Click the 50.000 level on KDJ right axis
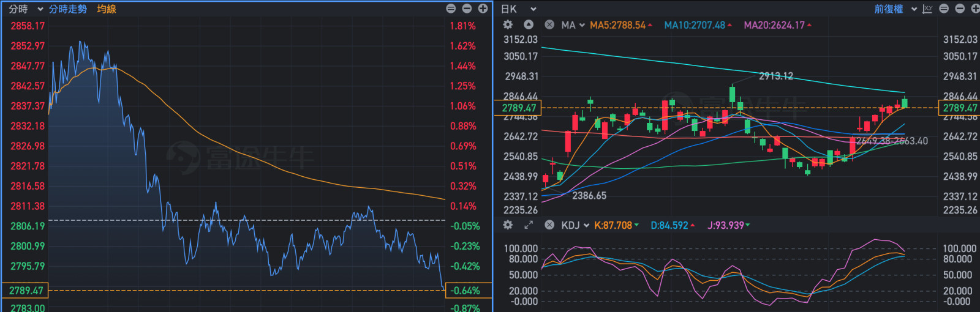 [x=957, y=275]
